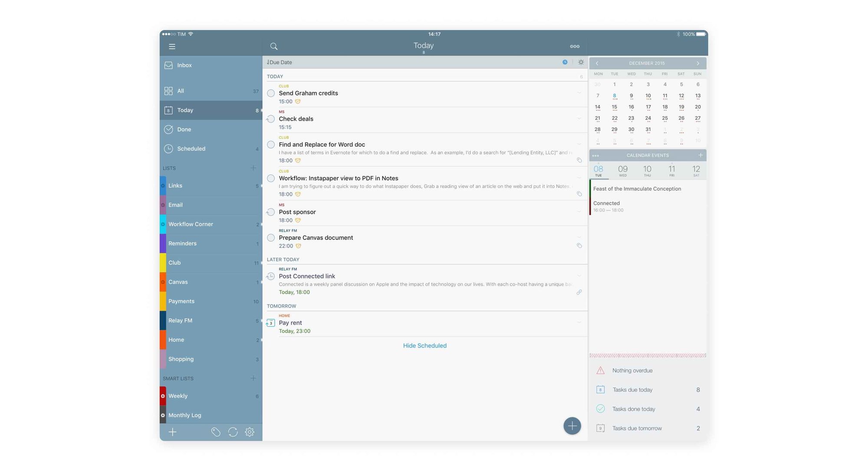
Task: Click the add new Smart List icon
Action: click(253, 378)
